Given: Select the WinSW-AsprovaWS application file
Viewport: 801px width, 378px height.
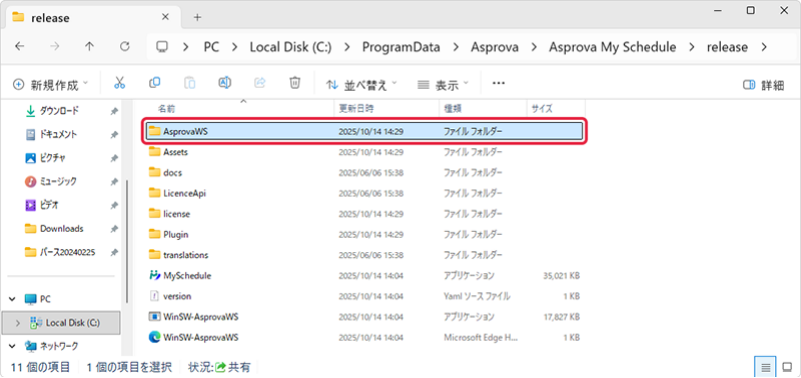Looking at the screenshot, I should click(363, 317).
